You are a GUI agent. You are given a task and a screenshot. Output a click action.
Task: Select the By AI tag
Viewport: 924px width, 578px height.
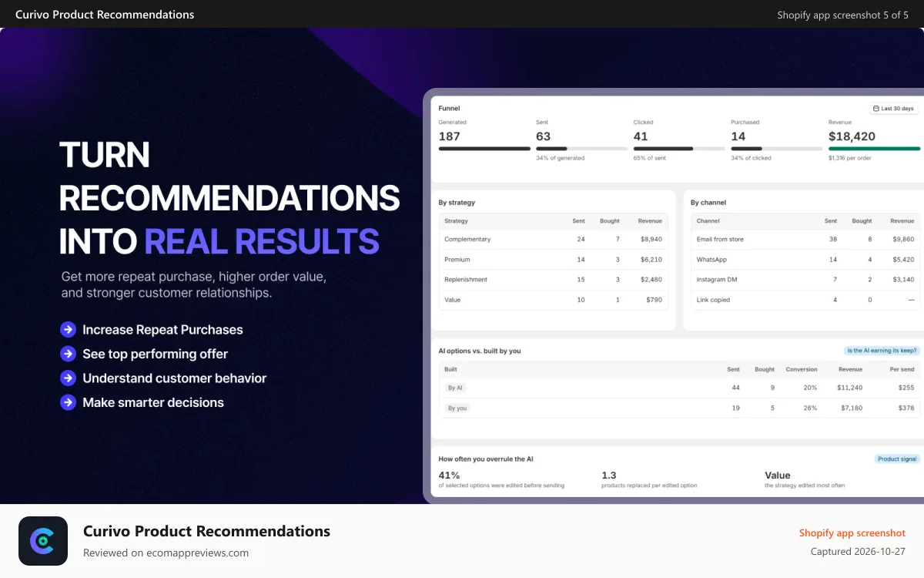click(456, 388)
